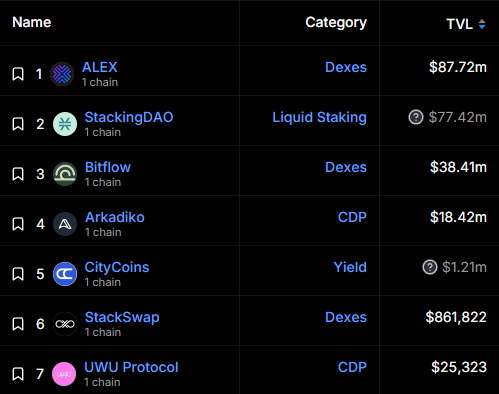Click the ALEX protocol logo icon
This screenshot has width=499, height=394.
(x=62, y=74)
